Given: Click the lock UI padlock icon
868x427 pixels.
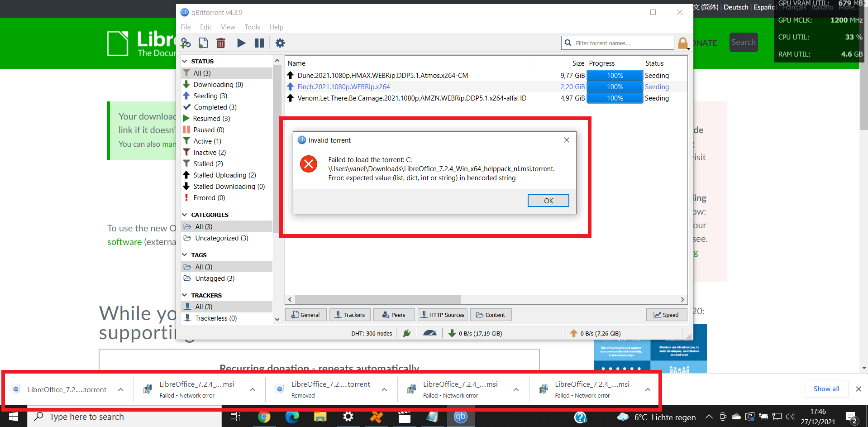Looking at the screenshot, I should point(683,43).
